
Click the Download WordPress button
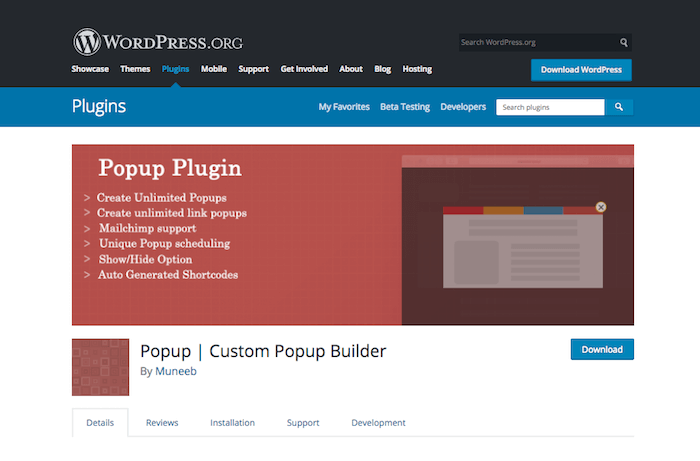pos(581,70)
